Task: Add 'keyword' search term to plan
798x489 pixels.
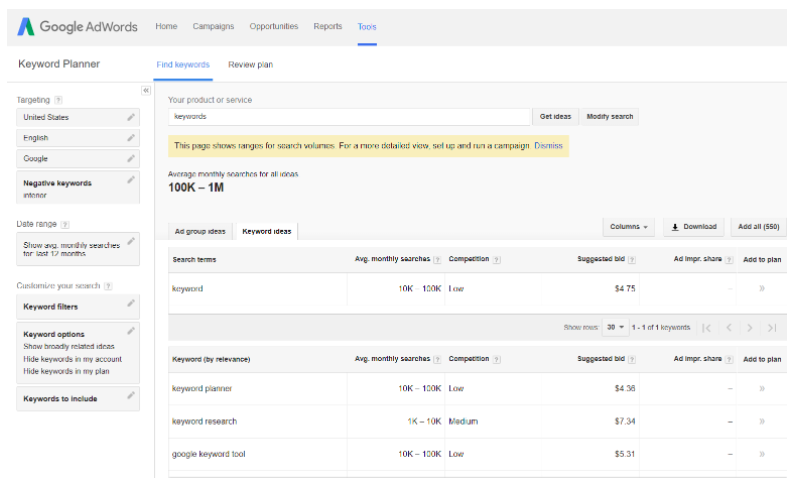Action: point(762,289)
